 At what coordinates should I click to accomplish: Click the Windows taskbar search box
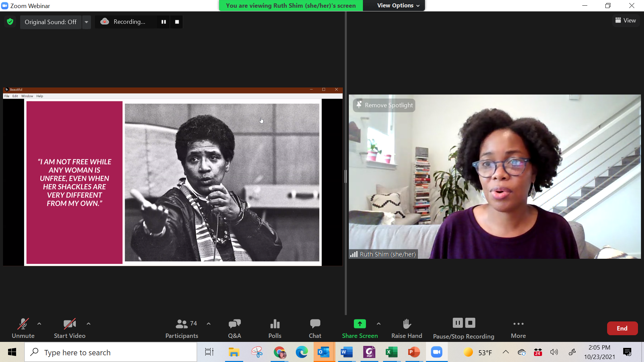111,352
